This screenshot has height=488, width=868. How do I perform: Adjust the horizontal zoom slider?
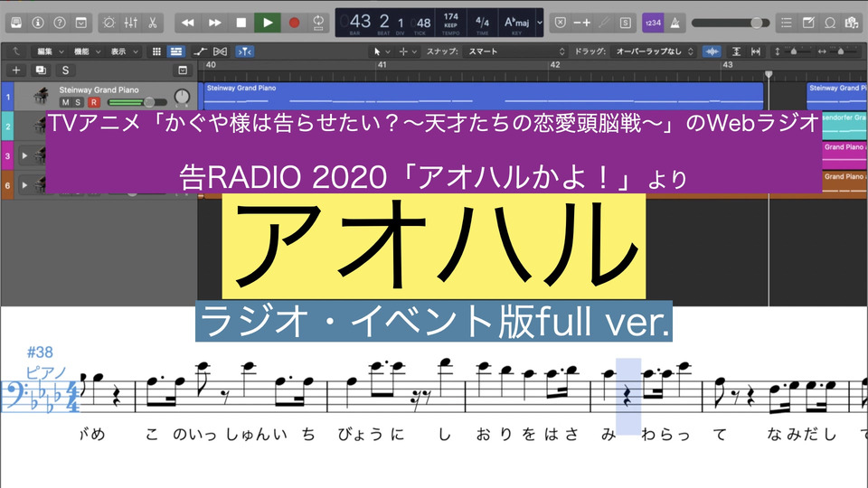tap(840, 52)
